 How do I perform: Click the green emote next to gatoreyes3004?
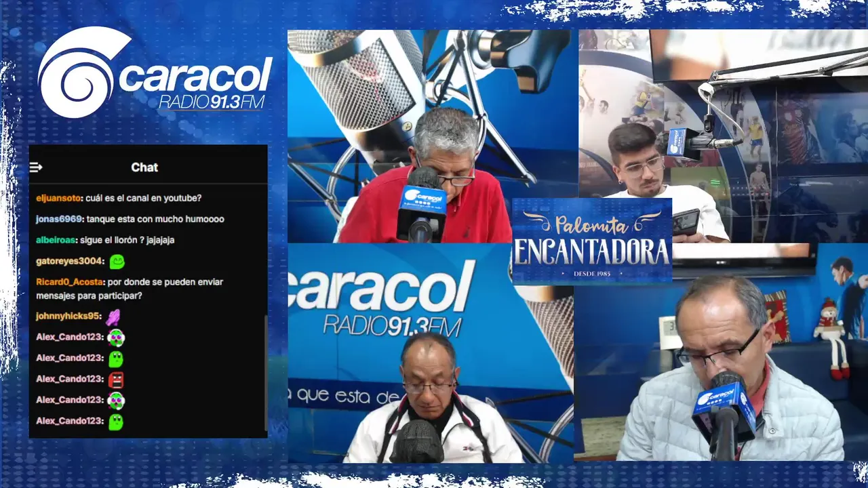(x=117, y=261)
